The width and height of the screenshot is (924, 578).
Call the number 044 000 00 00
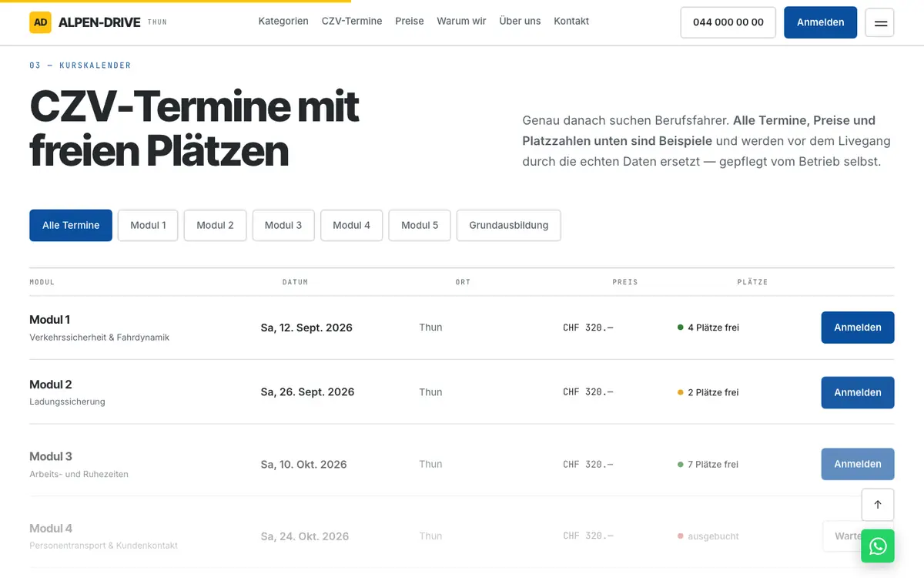(728, 22)
